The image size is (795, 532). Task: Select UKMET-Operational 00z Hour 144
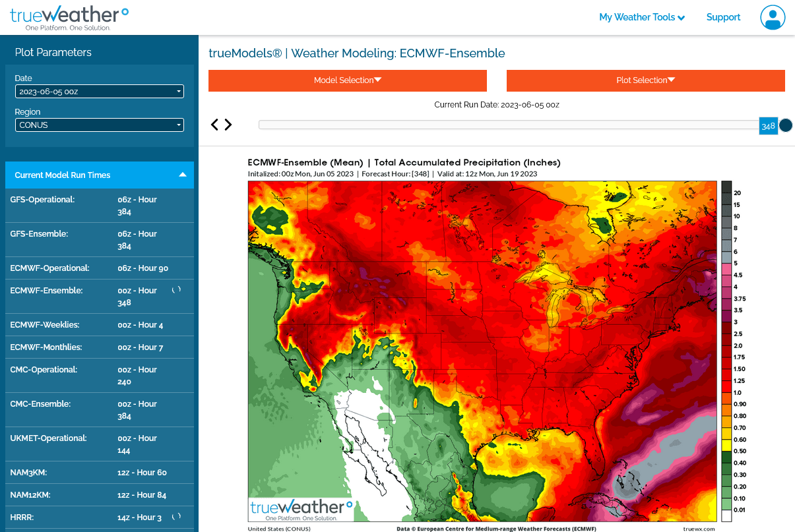100,444
